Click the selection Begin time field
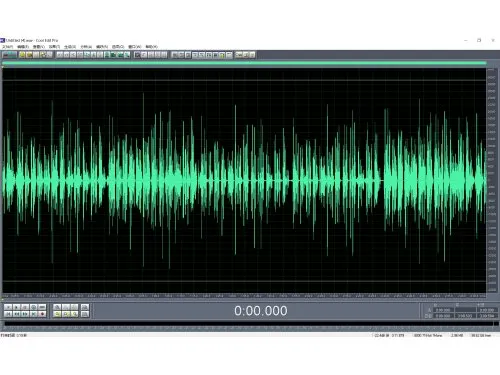The image size is (500, 375). 443,310
